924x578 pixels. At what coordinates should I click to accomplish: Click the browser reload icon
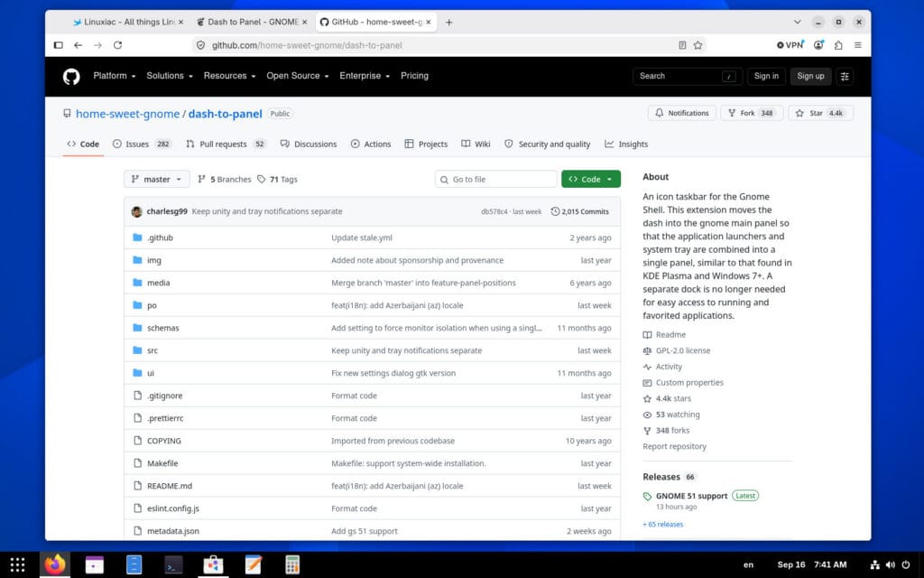(118, 45)
